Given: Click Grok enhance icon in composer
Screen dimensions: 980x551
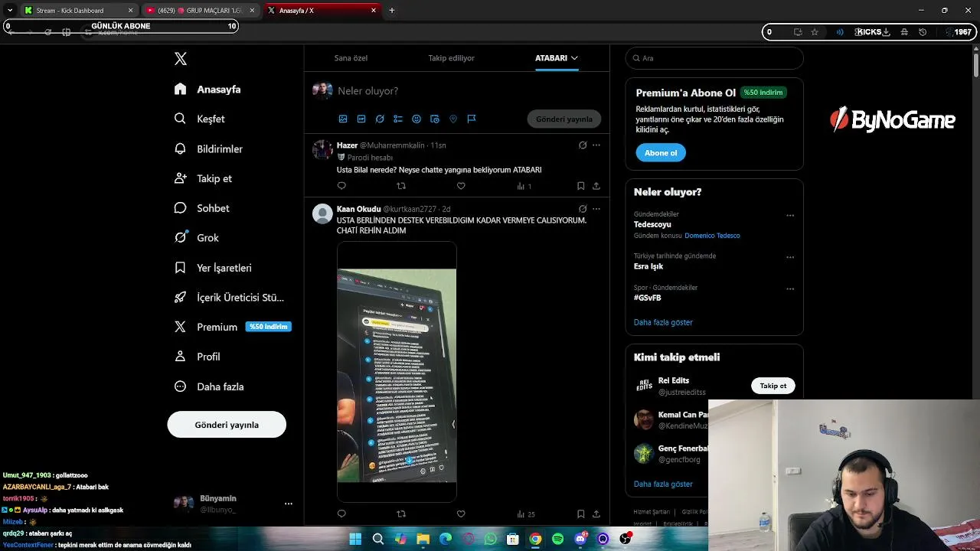Looking at the screenshot, I should click(380, 119).
